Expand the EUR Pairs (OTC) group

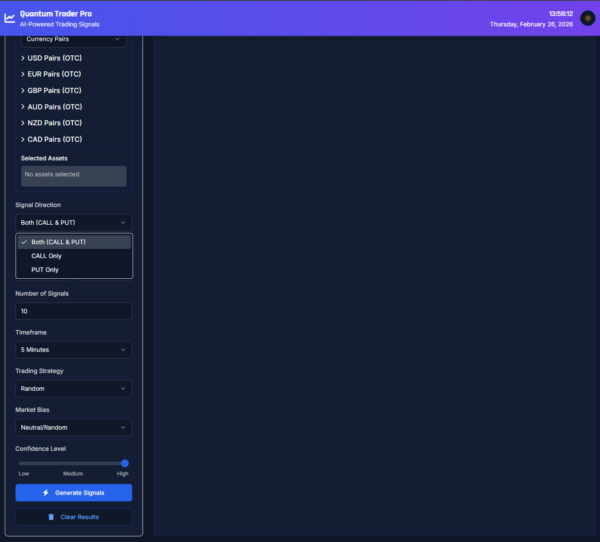54,74
